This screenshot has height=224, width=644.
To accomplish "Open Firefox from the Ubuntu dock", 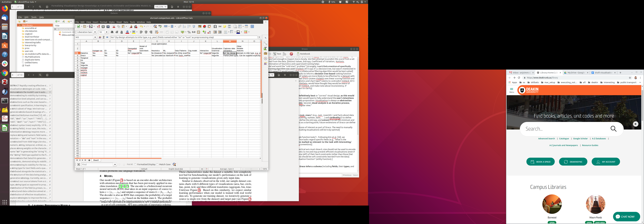I will [5, 8].
